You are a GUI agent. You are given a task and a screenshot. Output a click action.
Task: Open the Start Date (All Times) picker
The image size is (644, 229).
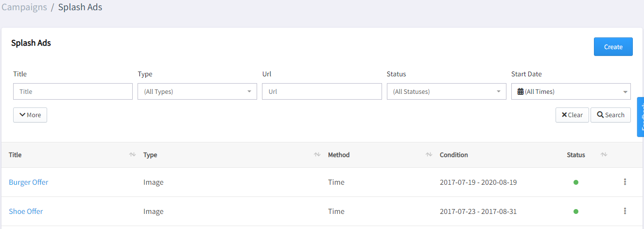click(571, 91)
